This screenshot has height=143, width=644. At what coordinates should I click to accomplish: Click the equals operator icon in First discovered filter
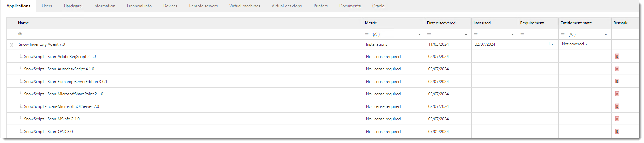[x=429, y=34]
